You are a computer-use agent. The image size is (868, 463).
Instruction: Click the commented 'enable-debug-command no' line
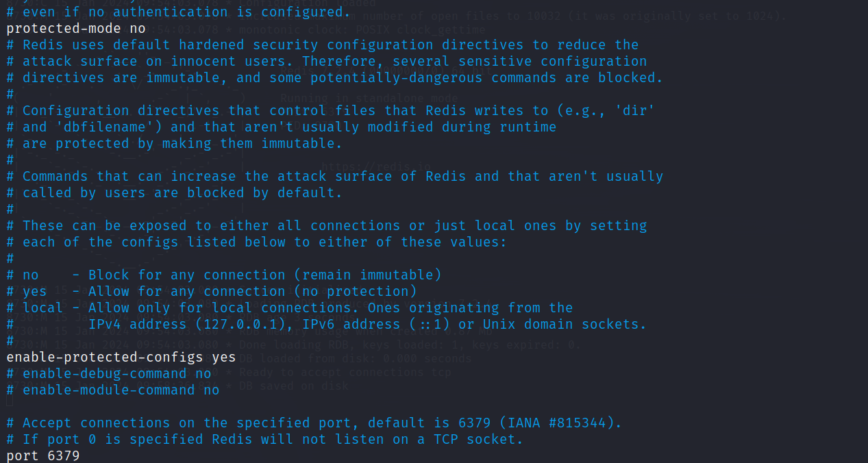(109, 373)
